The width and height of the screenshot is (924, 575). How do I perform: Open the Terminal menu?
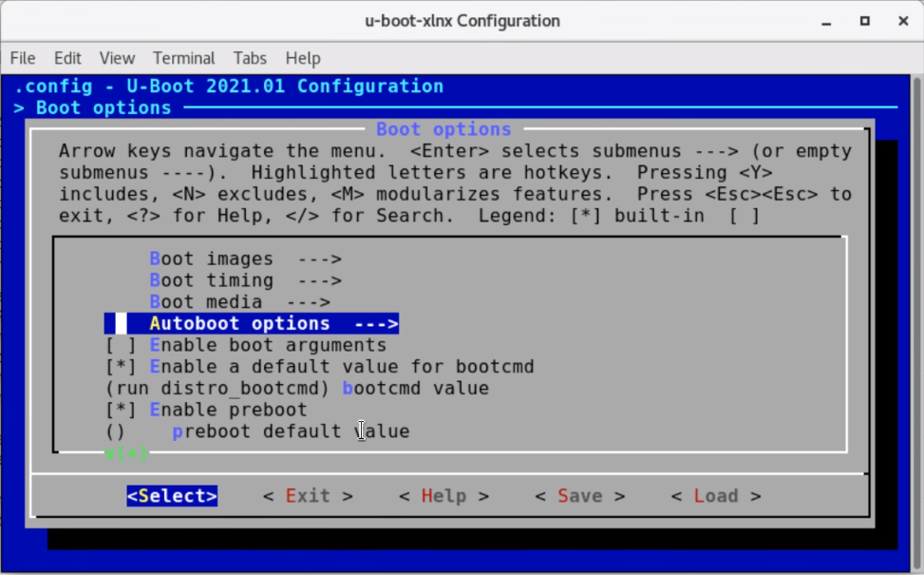tap(184, 58)
